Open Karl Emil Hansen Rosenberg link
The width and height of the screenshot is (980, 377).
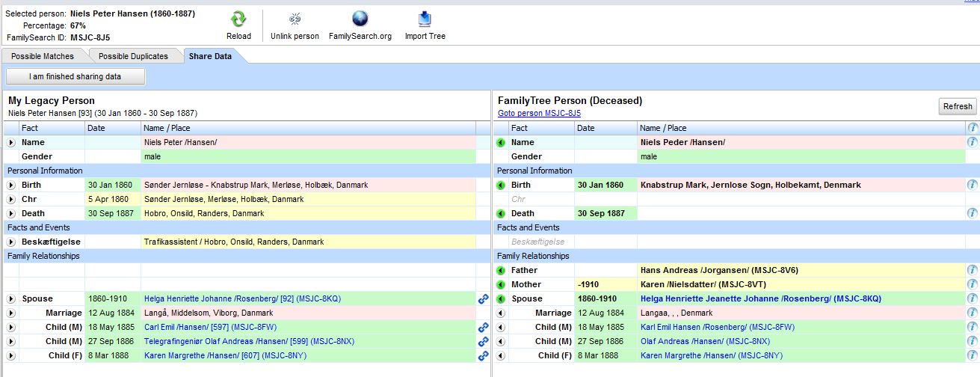pos(718,327)
